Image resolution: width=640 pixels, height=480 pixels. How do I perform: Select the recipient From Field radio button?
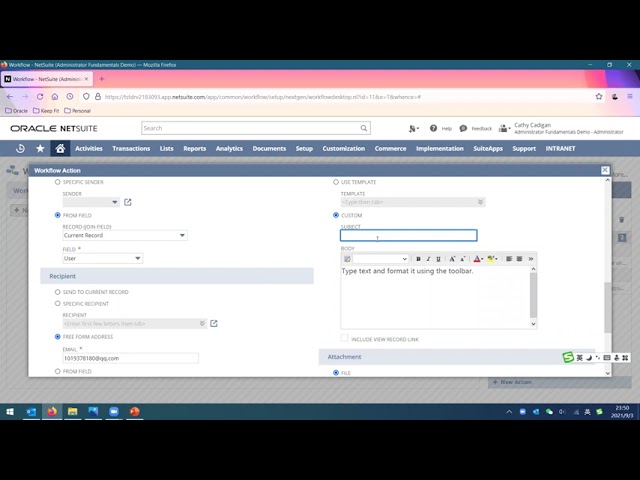tap(58, 371)
